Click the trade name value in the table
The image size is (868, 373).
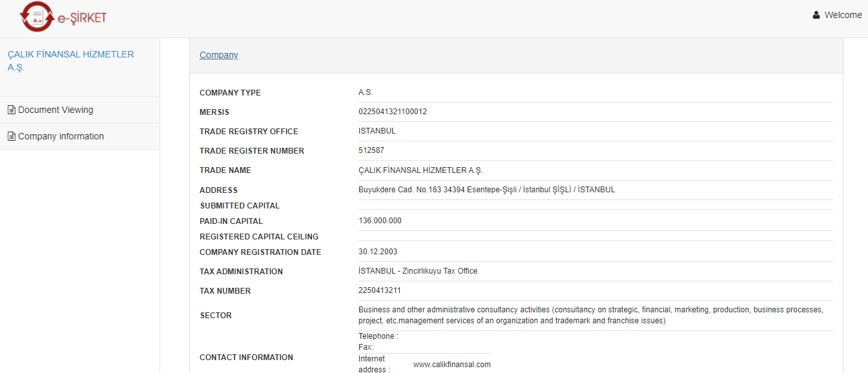point(420,170)
